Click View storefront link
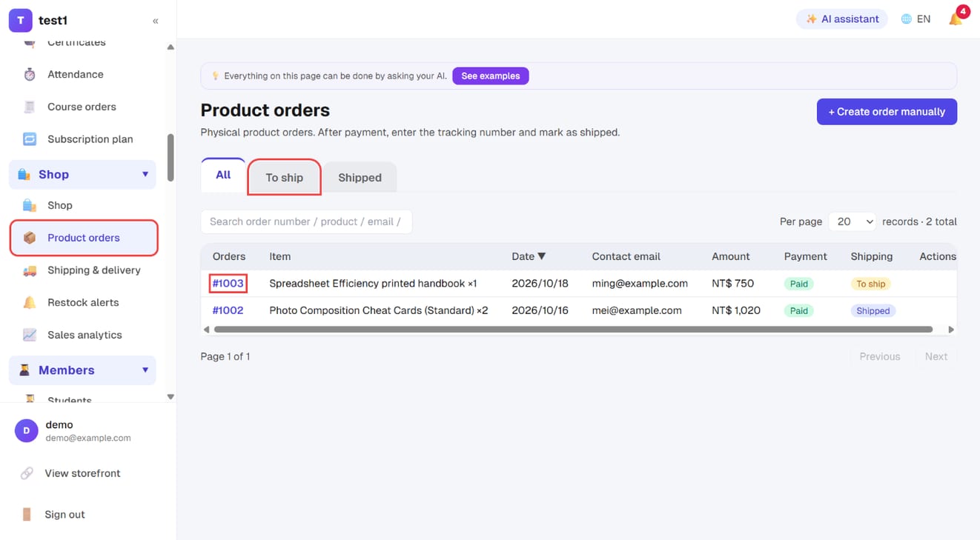980x540 pixels. pyautogui.click(x=82, y=473)
